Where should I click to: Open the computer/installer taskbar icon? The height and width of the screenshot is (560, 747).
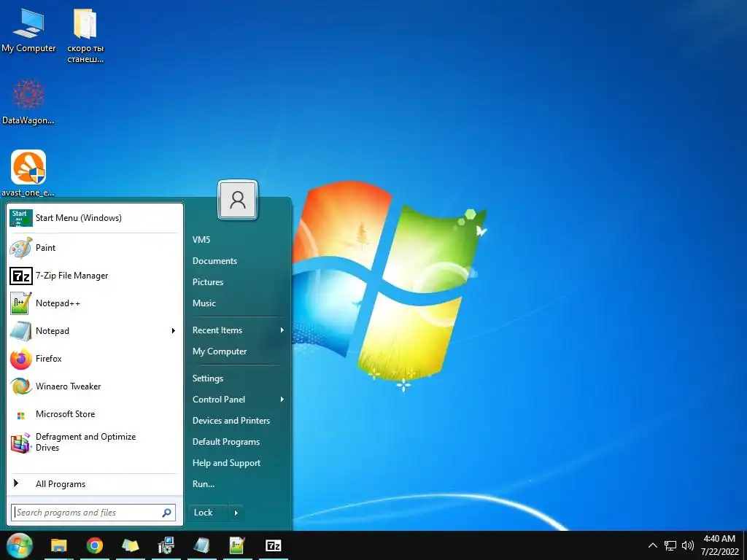tap(166, 545)
